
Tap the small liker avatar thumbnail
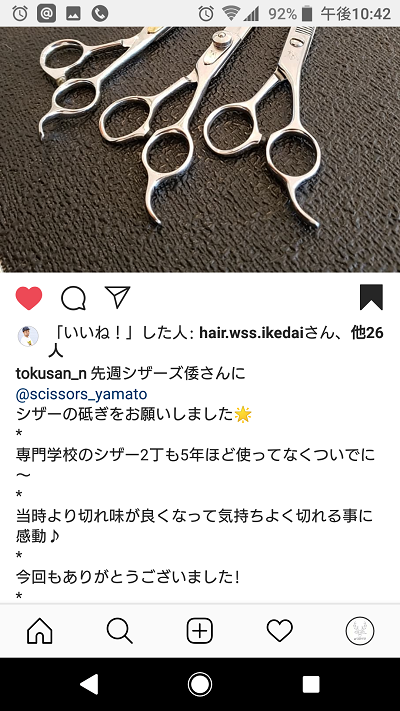tap(28, 336)
